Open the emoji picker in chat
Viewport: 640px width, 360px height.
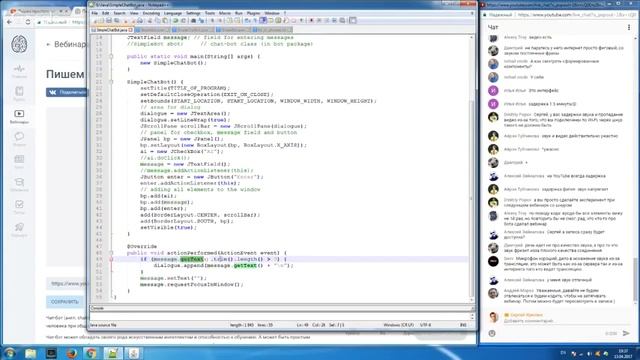point(492,333)
